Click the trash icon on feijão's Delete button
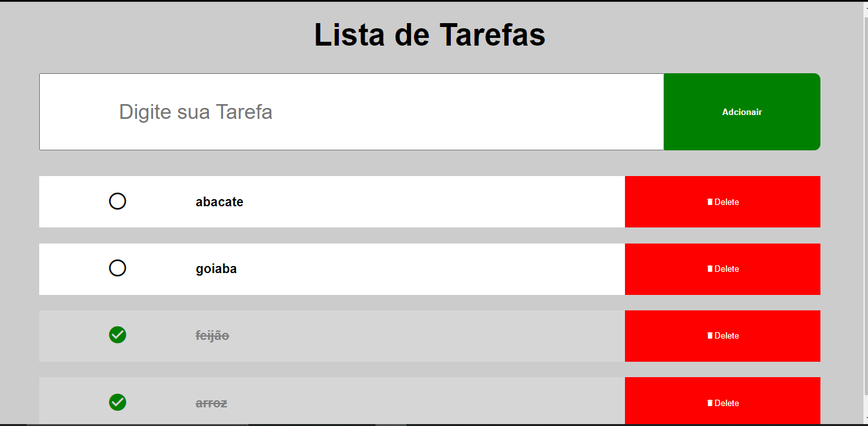 710,335
